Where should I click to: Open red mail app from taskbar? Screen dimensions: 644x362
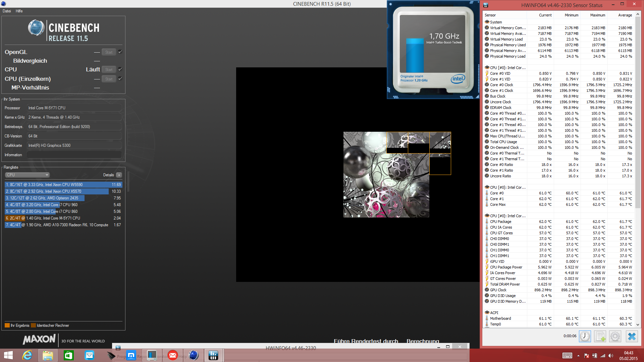point(173,355)
